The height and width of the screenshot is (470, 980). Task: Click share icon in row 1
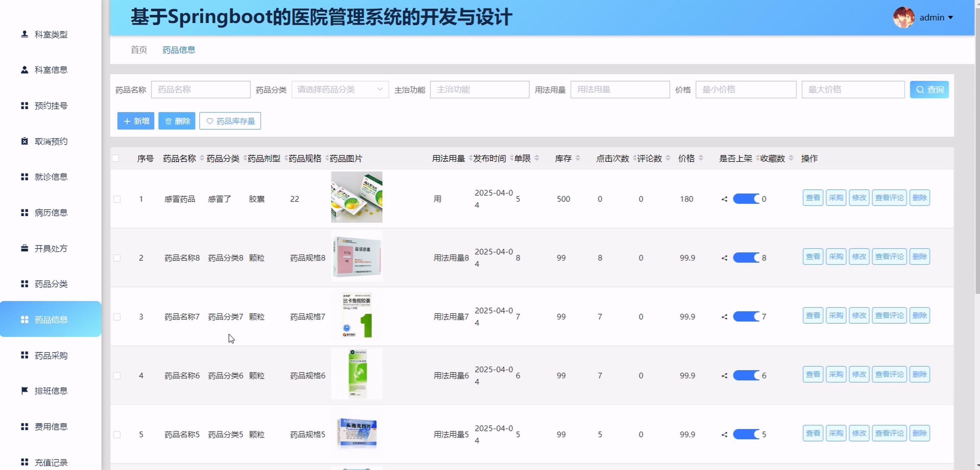pos(724,199)
